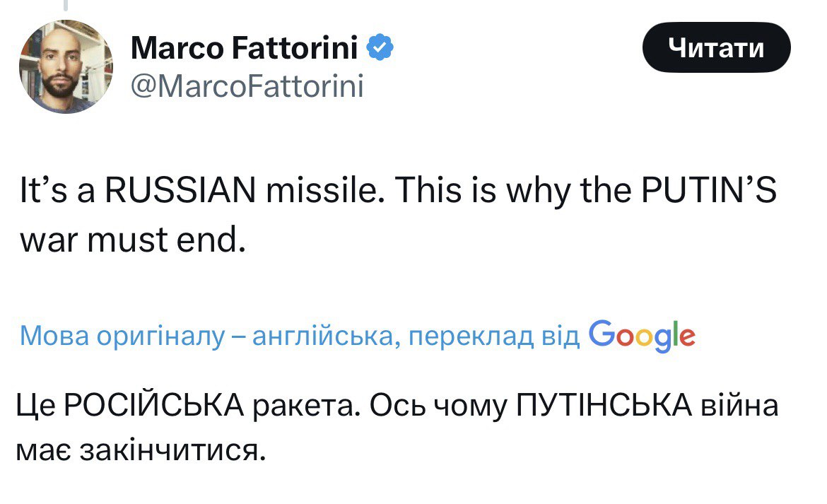Click "переклад від" text before Google logo
Image resolution: width=827 pixels, height=504 pixels.
pyautogui.click(x=494, y=336)
